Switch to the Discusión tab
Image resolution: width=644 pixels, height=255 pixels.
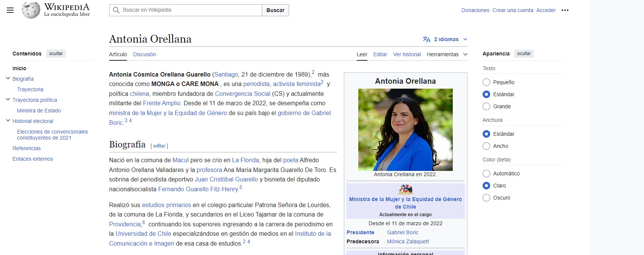(144, 54)
